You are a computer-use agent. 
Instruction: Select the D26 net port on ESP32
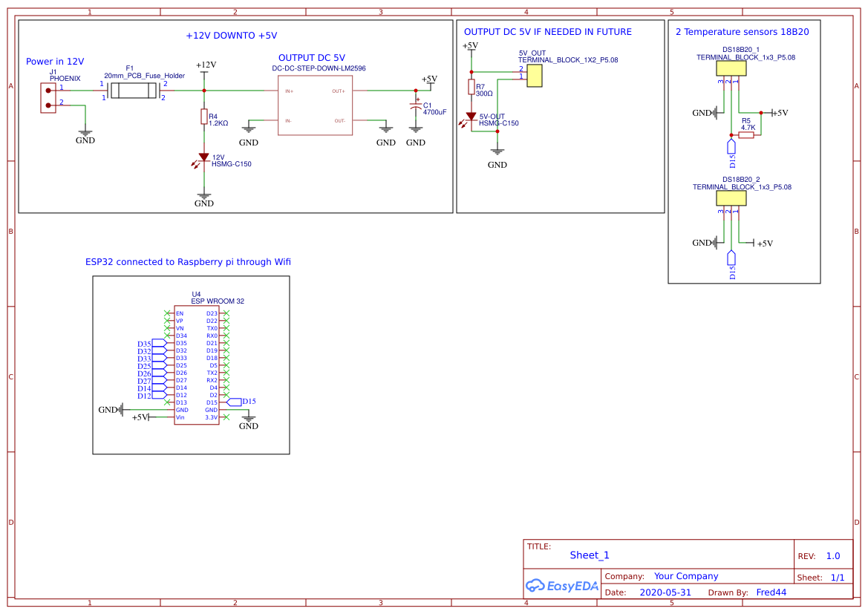pyautogui.click(x=160, y=373)
